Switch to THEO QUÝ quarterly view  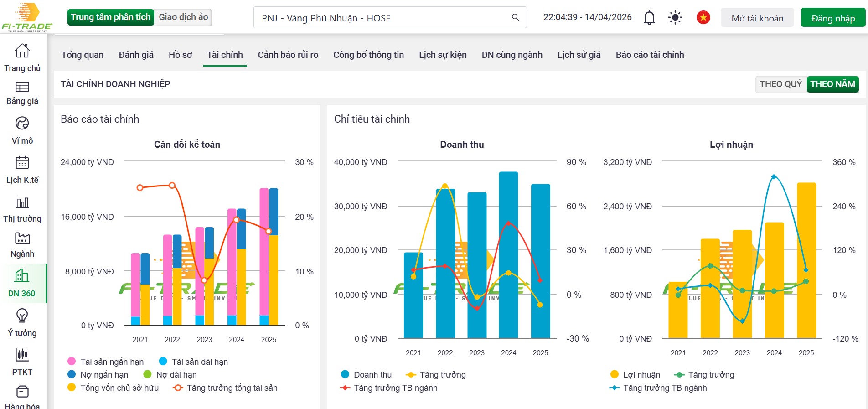[x=780, y=84]
